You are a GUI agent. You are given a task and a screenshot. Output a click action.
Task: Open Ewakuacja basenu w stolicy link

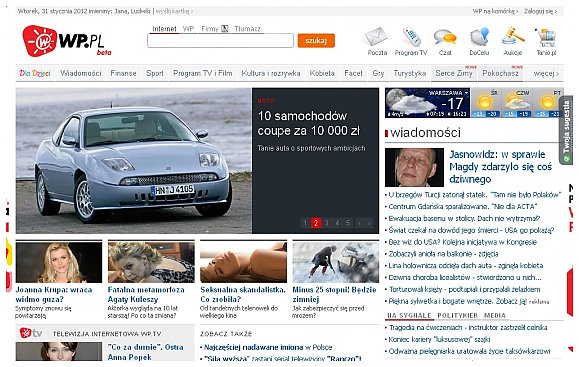point(464,218)
